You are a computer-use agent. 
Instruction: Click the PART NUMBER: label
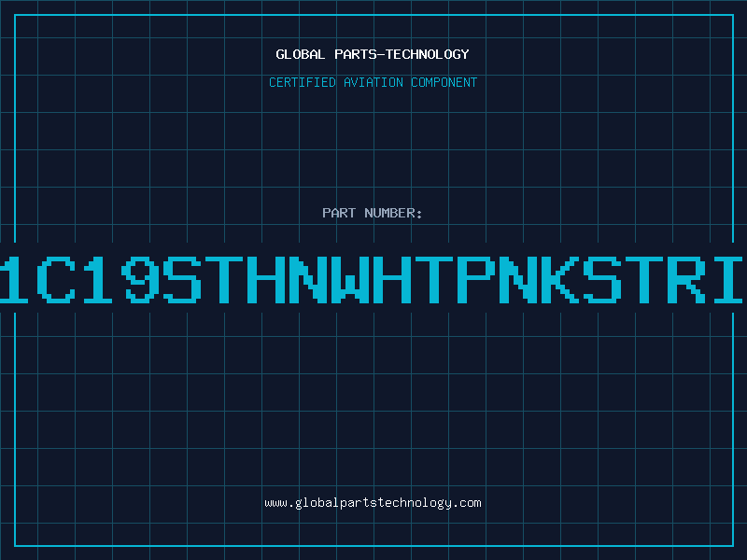coord(373,213)
